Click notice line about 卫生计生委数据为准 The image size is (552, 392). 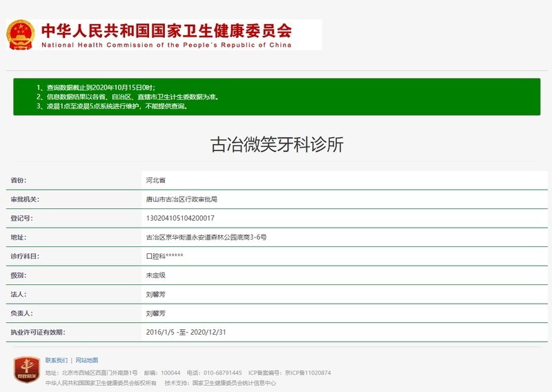click(128, 97)
